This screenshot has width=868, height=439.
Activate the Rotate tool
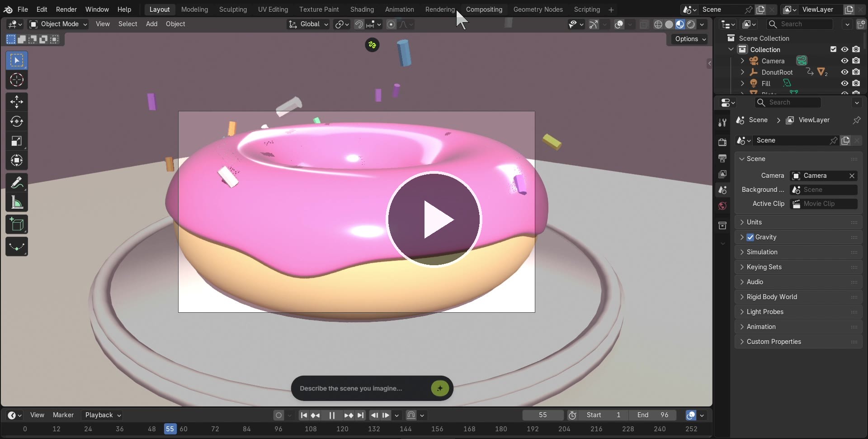click(x=17, y=121)
